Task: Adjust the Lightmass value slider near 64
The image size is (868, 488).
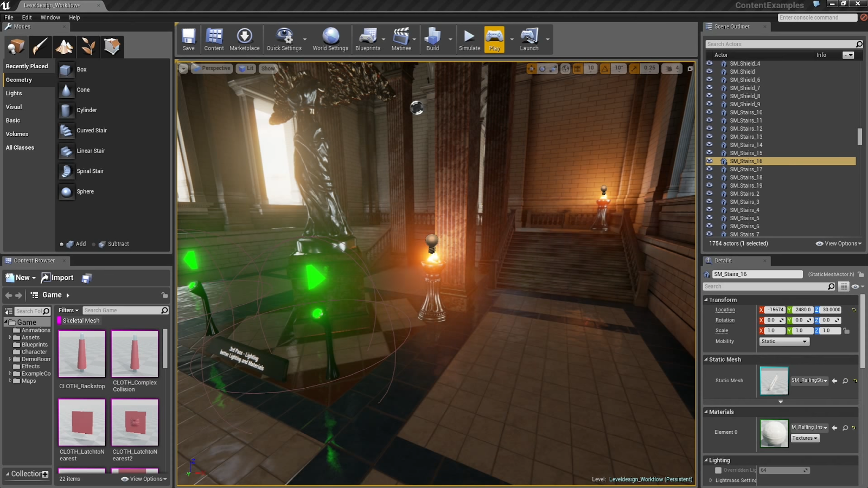Action: (784, 470)
